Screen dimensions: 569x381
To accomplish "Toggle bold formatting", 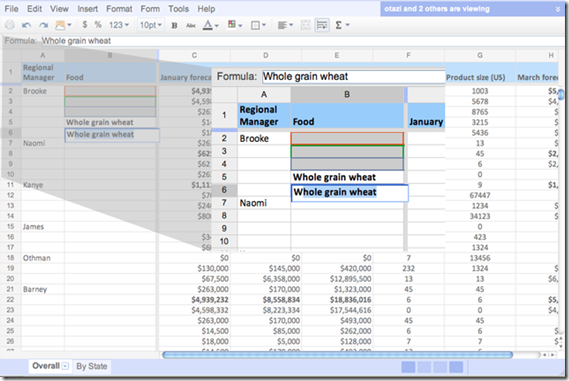I will coord(174,25).
